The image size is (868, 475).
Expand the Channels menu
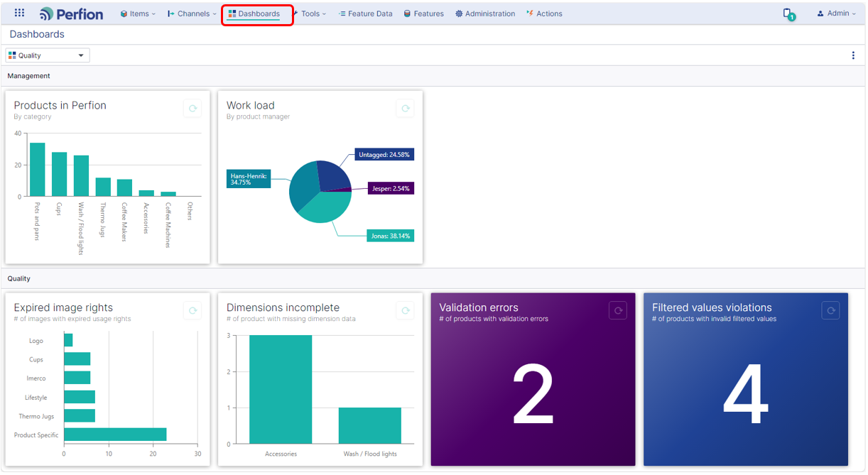coord(192,13)
